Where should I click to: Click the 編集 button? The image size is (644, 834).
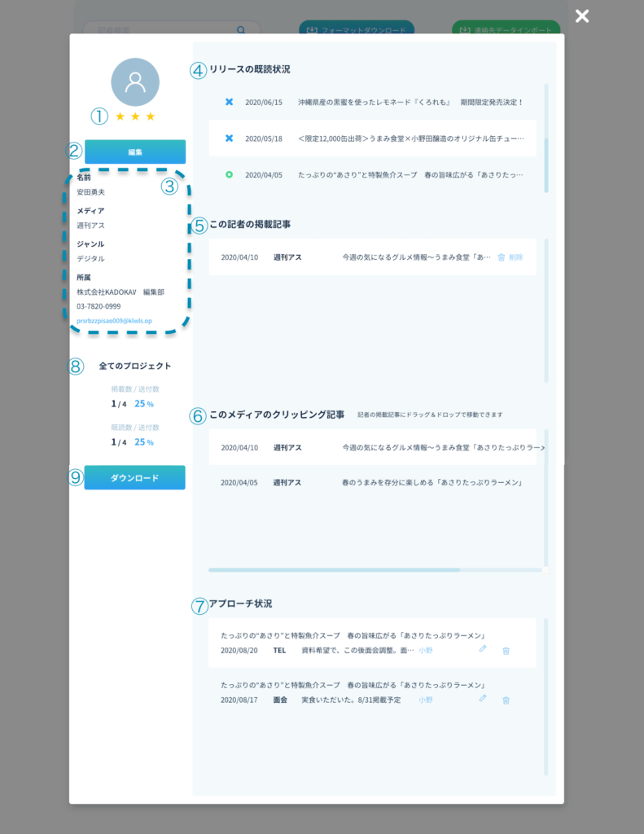[135, 152]
